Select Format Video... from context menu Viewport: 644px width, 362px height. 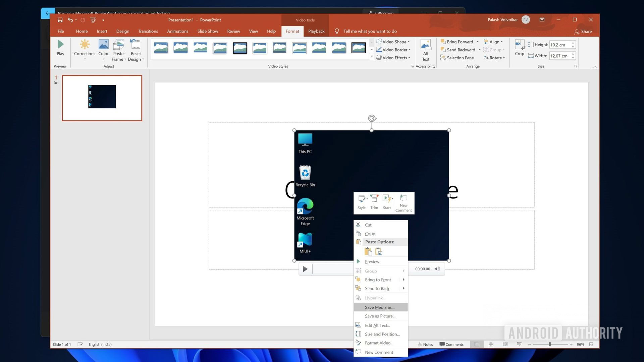(x=379, y=343)
